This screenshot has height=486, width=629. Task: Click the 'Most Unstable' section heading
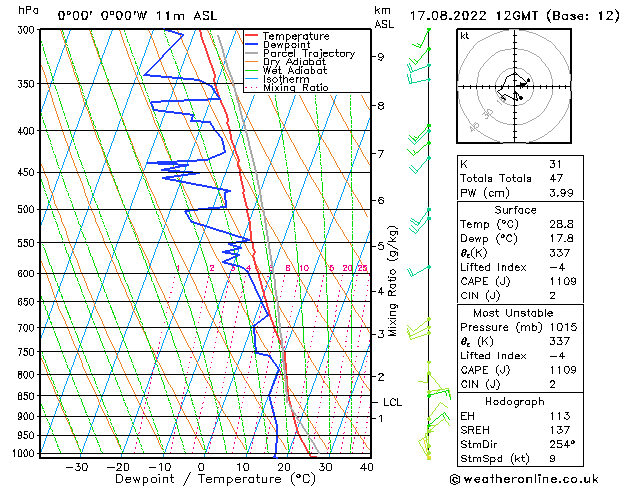click(513, 313)
